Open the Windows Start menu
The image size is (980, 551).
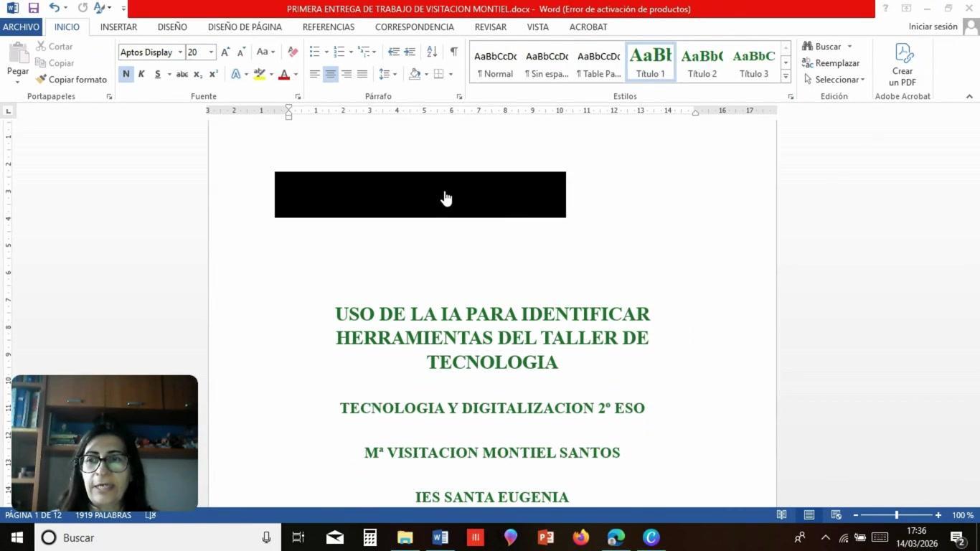17,537
